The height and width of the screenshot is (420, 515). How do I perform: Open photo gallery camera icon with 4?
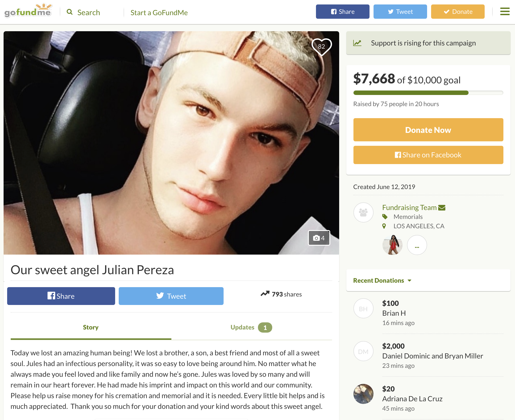click(x=319, y=238)
